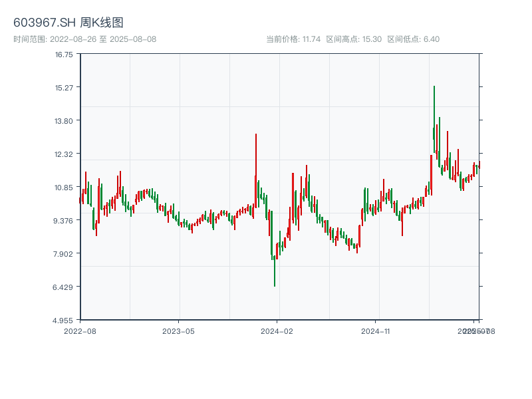The height and width of the screenshot is (399, 532).
Task: Click the long green candle dropping to 6.40
Action: point(274,271)
